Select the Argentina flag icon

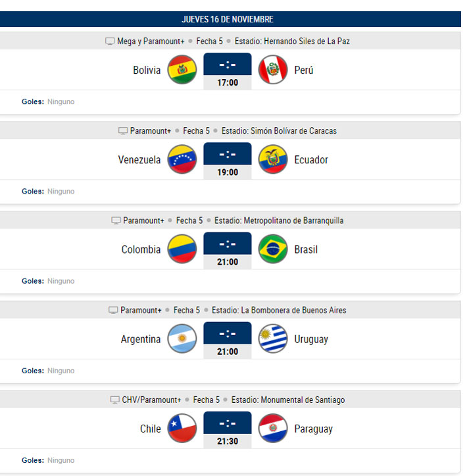[x=182, y=339]
